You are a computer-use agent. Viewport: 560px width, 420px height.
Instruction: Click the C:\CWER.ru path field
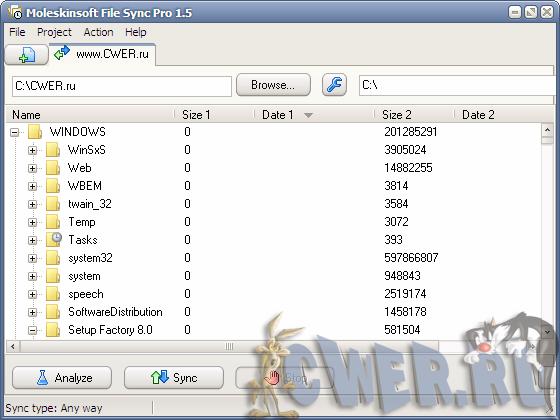(122, 86)
